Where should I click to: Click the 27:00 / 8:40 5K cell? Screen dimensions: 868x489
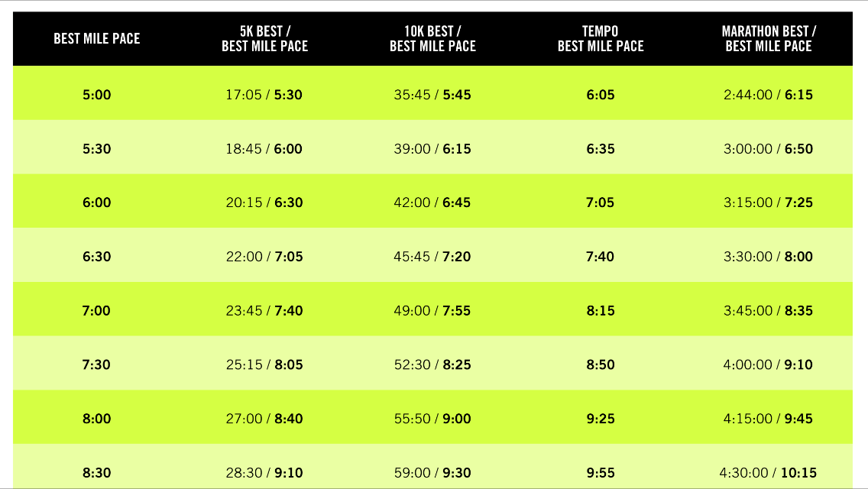264,419
